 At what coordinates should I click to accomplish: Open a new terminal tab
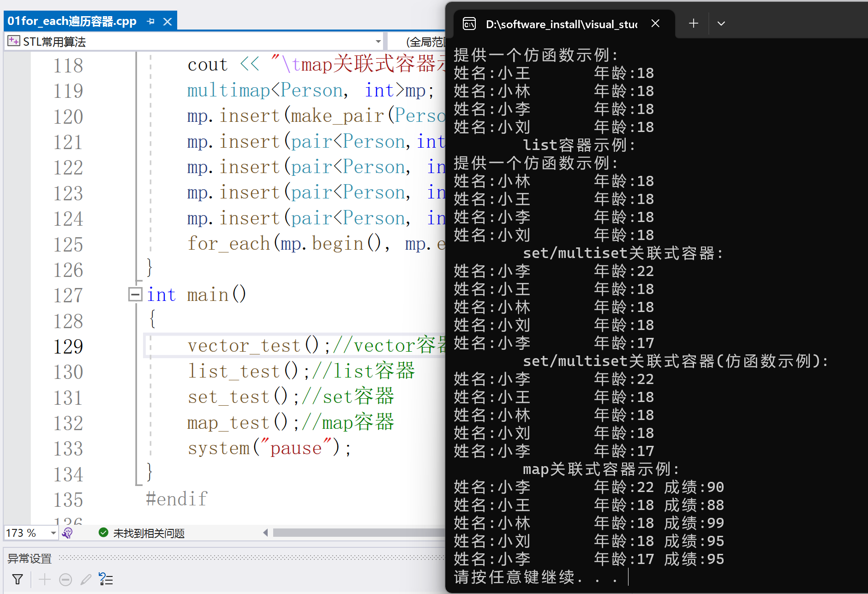[693, 24]
